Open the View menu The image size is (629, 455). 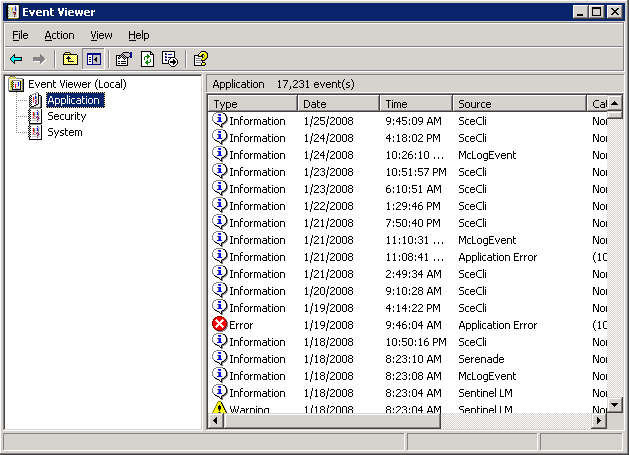101,35
